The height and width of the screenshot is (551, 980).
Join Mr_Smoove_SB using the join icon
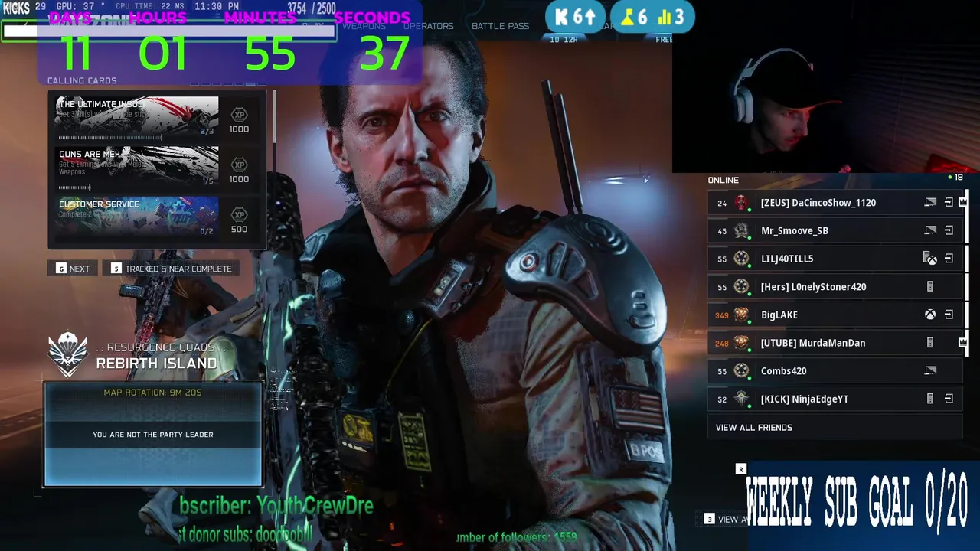click(949, 230)
